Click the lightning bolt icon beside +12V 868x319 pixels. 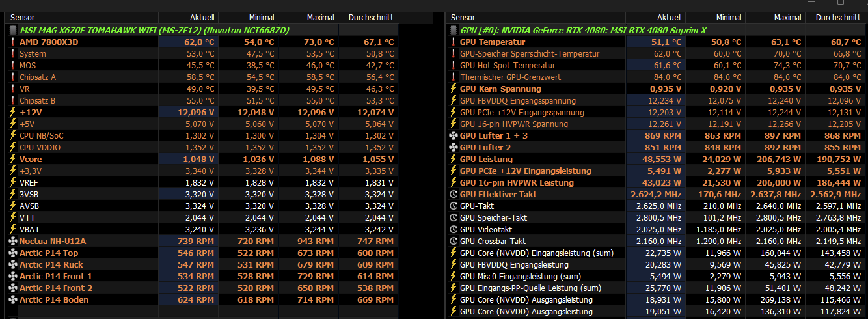(12, 112)
